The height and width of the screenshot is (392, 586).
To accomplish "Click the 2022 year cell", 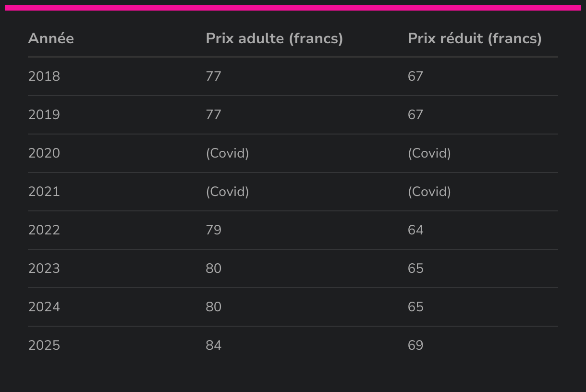I will 44,230.
